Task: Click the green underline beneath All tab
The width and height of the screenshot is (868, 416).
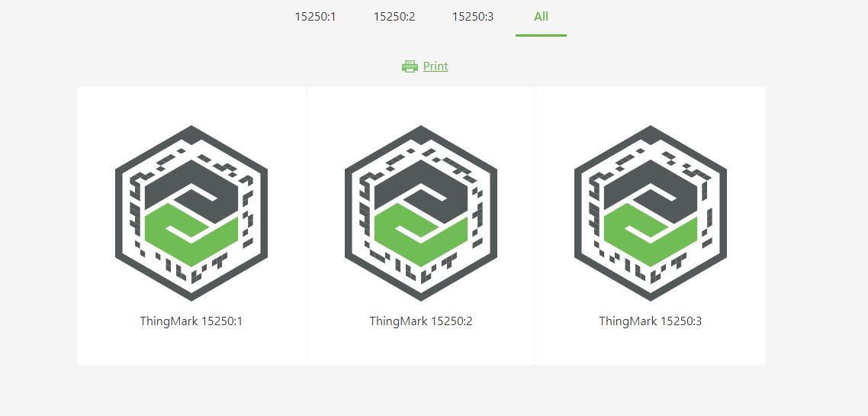Action: tap(541, 35)
